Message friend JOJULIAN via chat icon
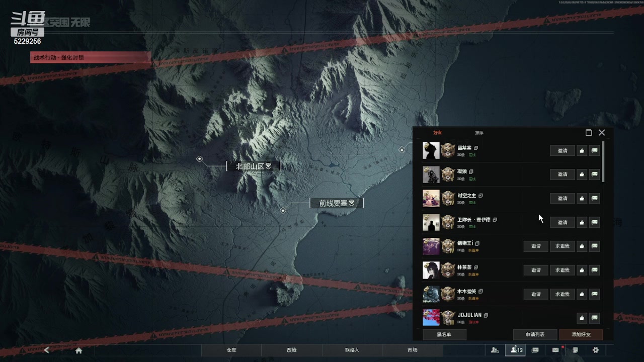Screen dimensions: 644x362 tap(595, 318)
